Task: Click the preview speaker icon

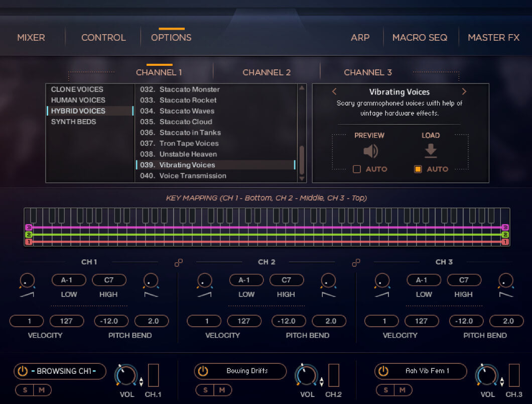Action: point(370,151)
